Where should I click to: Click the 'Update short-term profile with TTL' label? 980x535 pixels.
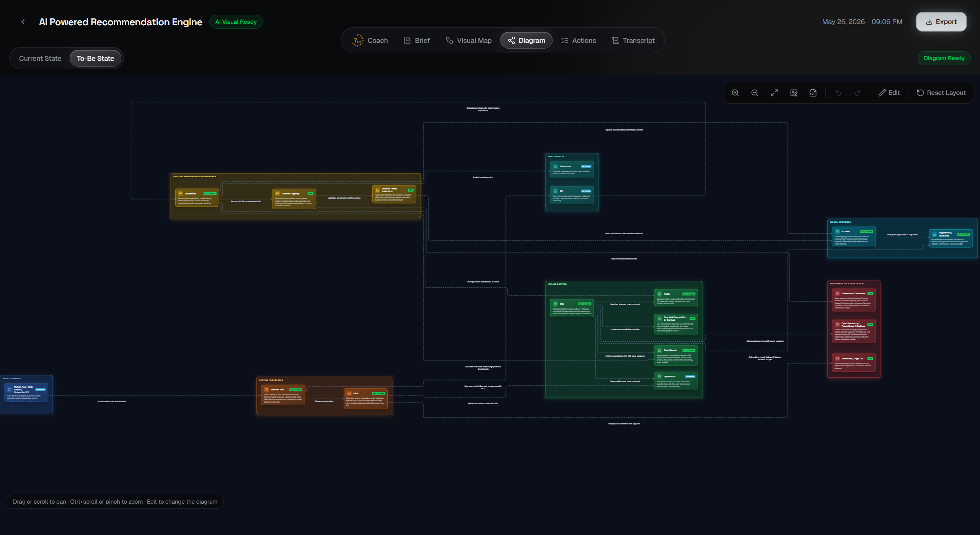coord(483,403)
